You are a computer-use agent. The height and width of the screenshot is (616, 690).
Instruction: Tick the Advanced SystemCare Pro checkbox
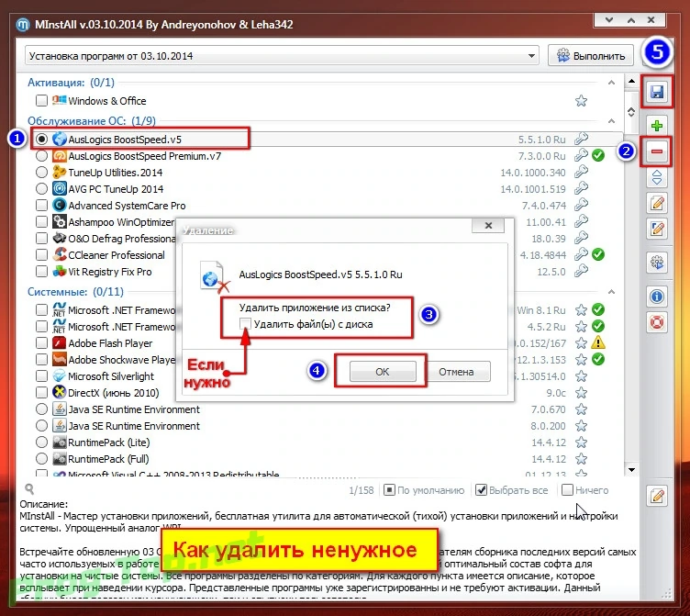[x=41, y=206]
